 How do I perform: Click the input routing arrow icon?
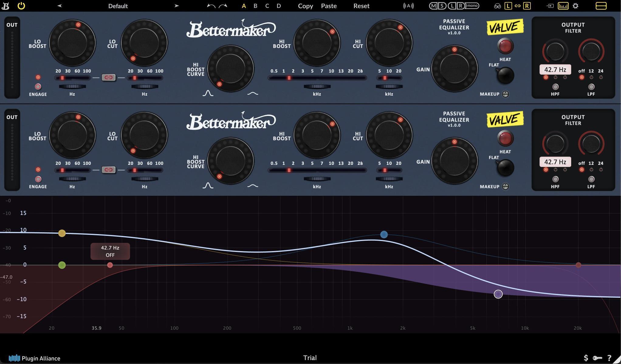[x=550, y=6]
